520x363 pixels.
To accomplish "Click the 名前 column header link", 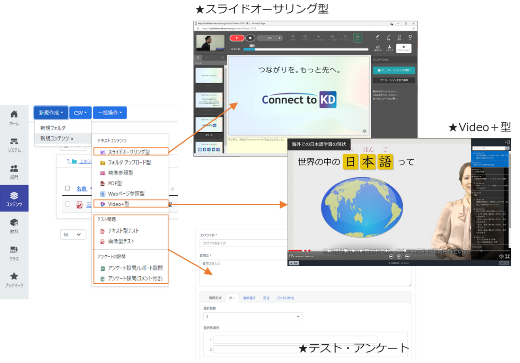I will [x=81, y=189].
